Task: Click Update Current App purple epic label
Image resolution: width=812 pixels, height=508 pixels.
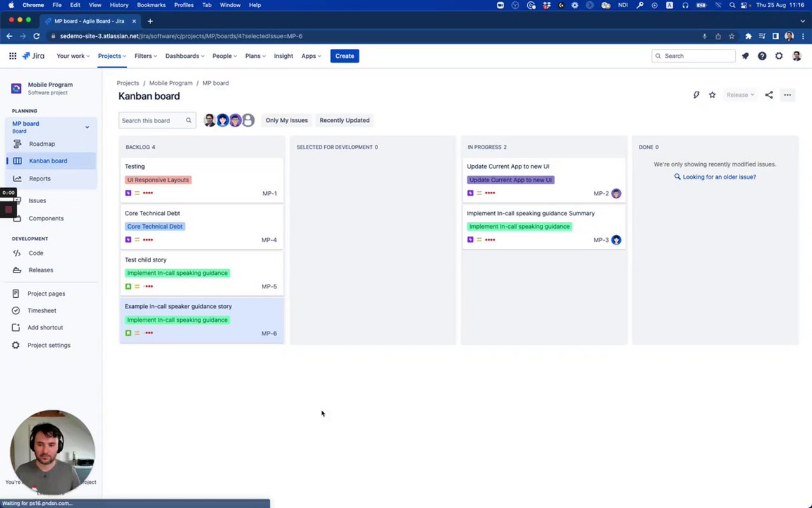Action: 511,180
